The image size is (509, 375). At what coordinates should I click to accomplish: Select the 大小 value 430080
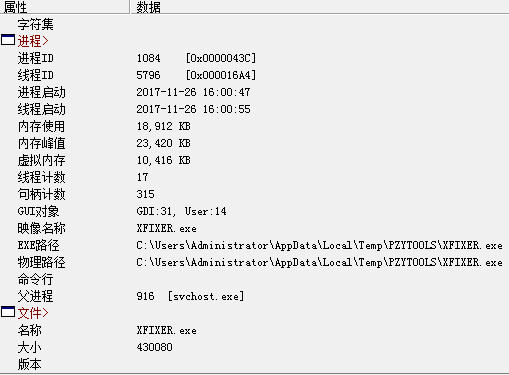(x=154, y=347)
